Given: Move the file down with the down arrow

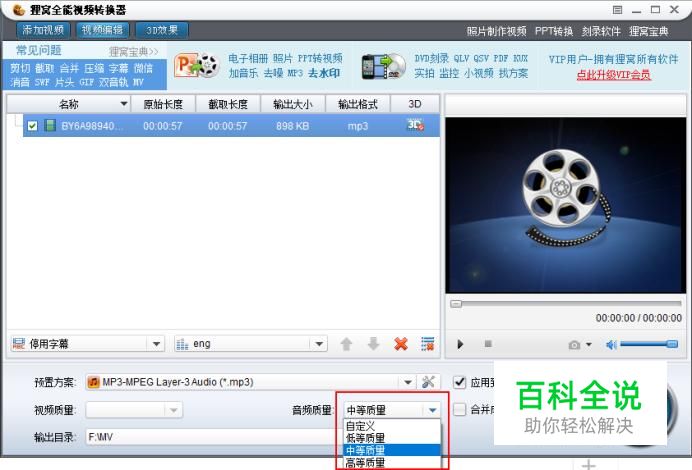Looking at the screenshot, I should click(373, 344).
